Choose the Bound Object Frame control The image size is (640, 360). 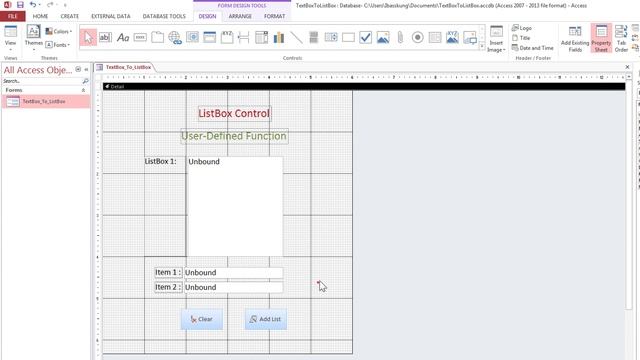coord(452,38)
